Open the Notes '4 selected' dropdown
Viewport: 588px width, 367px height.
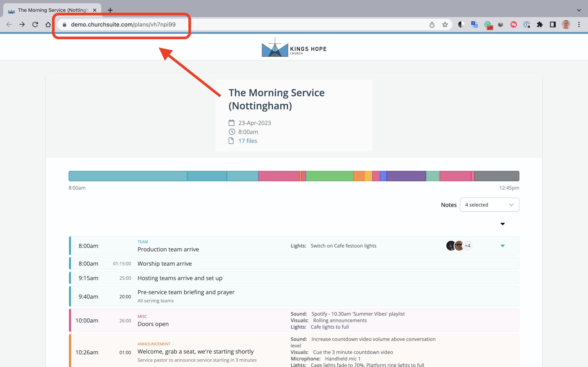point(489,205)
